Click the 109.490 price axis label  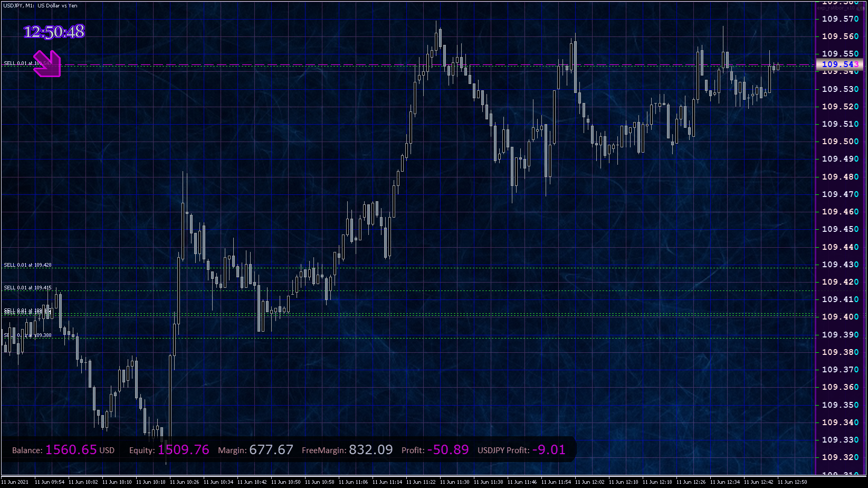pos(841,159)
